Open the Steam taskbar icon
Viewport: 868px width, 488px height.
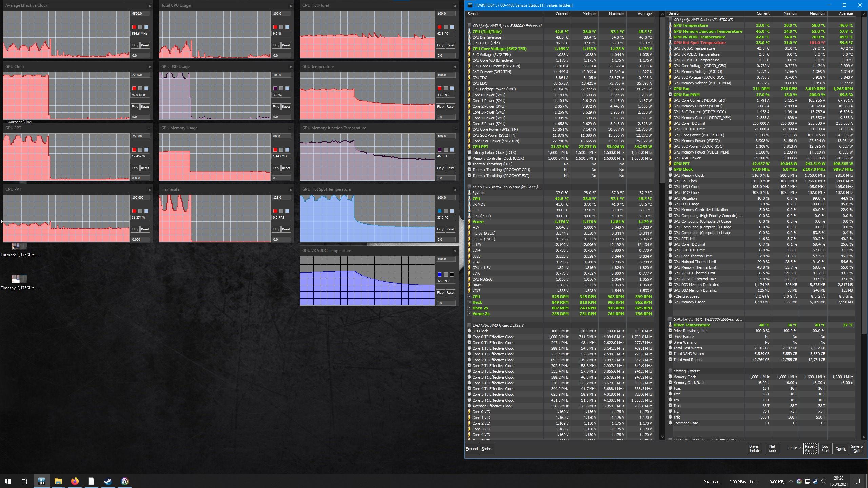click(x=108, y=481)
